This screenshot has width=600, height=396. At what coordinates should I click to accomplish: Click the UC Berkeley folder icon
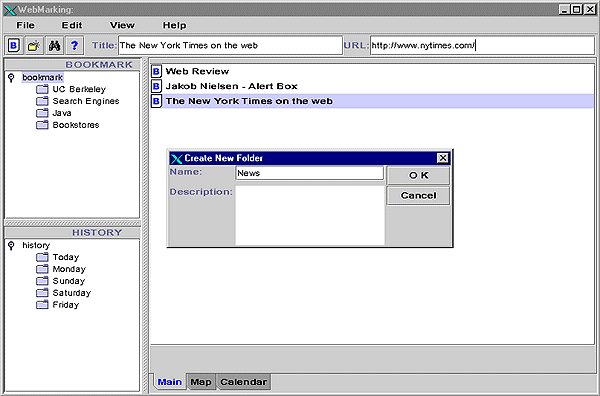click(42, 89)
